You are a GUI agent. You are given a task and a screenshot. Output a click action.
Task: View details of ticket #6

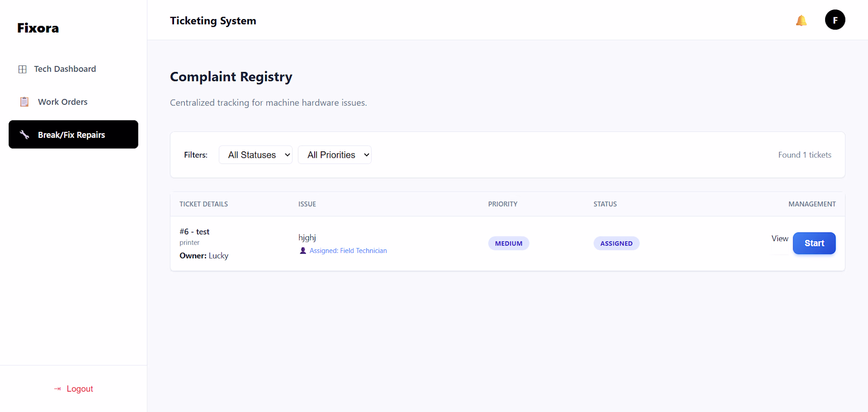click(780, 239)
